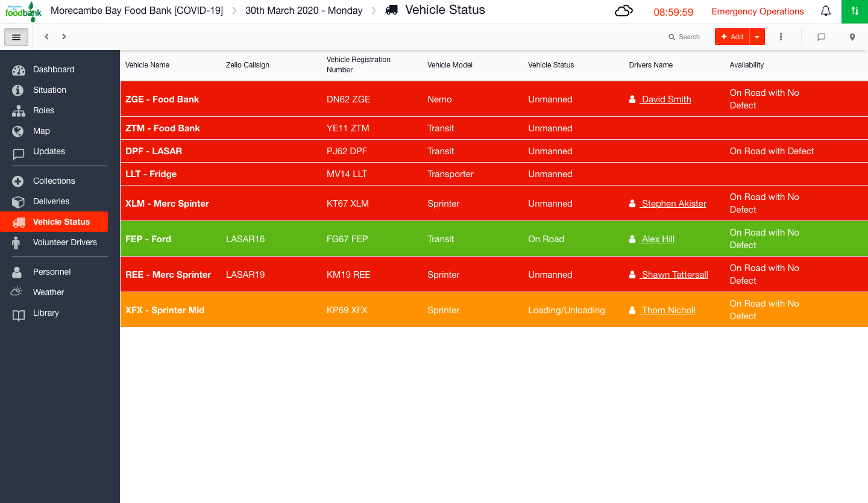
Task: Open the chat comments icon
Action: coord(821,37)
